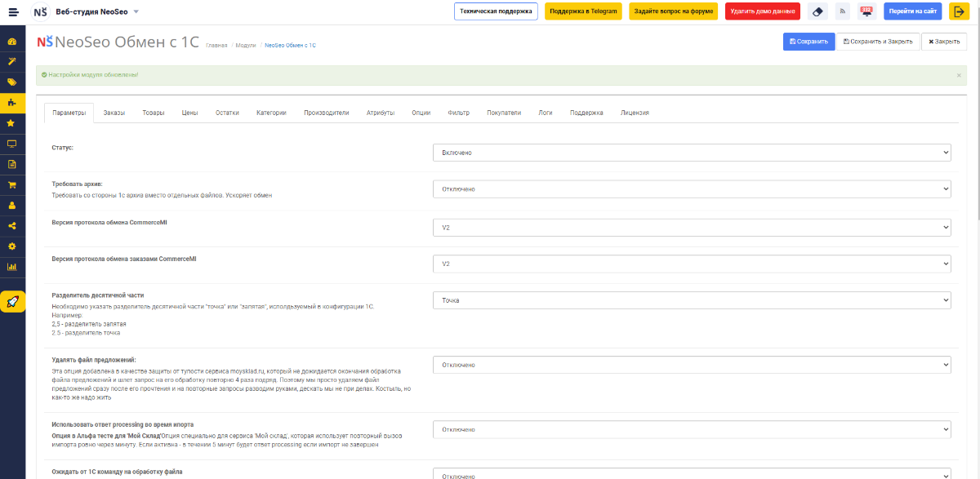Switch to the Фильтр tab
Viewport: 980px width, 479px height.
tap(459, 113)
